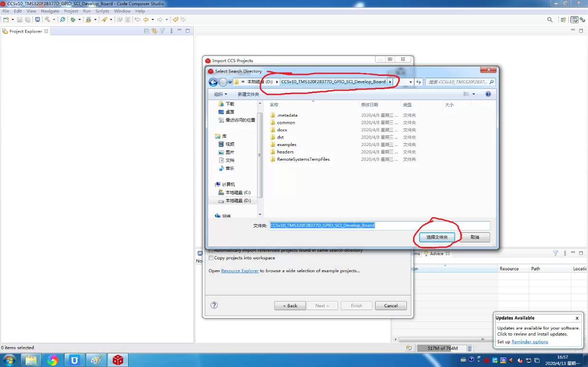Open the Navigate menu

point(50,11)
